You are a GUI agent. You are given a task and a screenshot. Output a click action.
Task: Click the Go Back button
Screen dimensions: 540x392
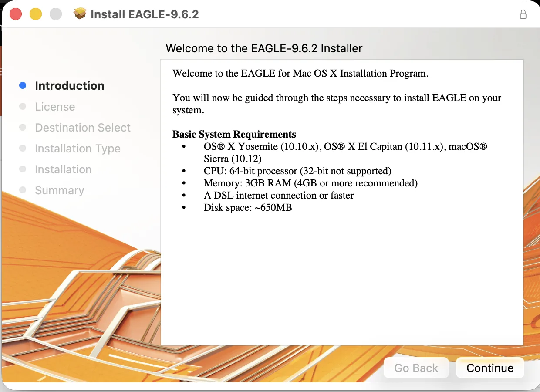[x=416, y=368]
